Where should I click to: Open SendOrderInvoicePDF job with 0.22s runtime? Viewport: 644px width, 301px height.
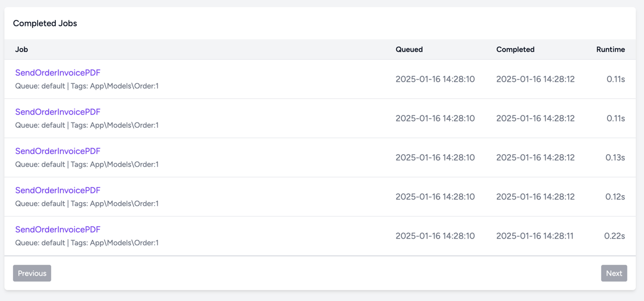point(58,229)
